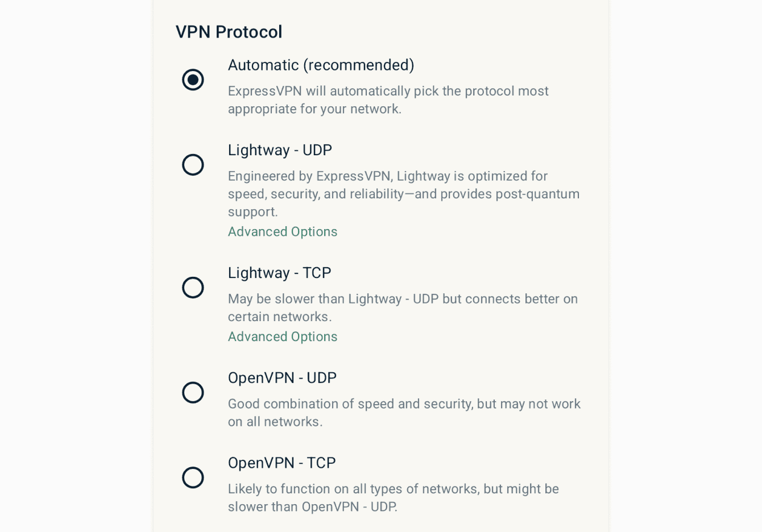This screenshot has width=762, height=532.
Task: Select the Lightway - UDP radio button
Action: pos(193,165)
